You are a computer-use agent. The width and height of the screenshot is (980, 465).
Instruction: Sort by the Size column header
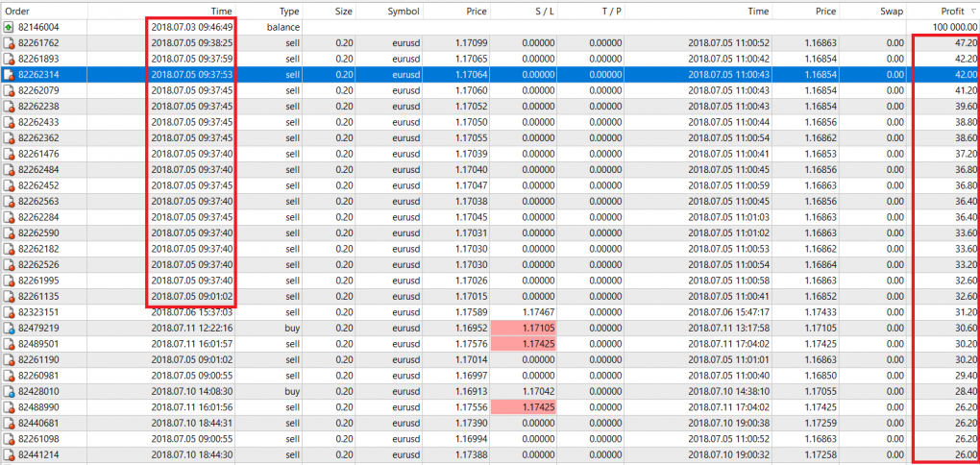(x=343, y=12)
